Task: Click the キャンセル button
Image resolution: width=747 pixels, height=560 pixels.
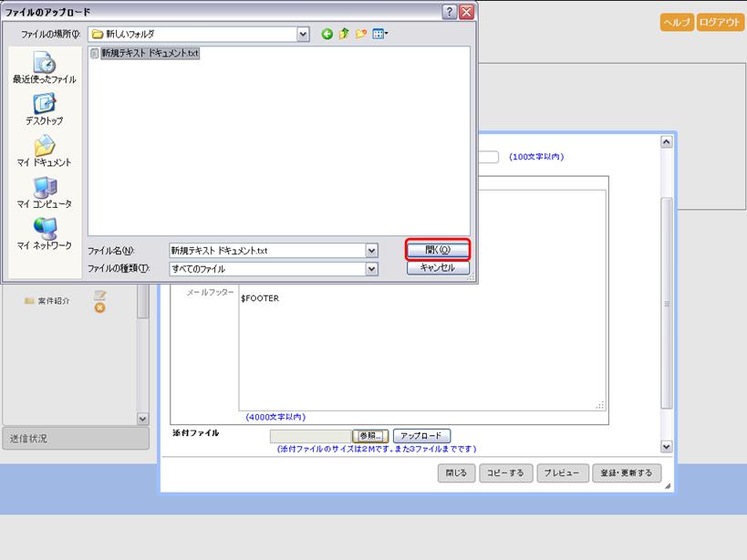Action: click(x=438, y=268)
